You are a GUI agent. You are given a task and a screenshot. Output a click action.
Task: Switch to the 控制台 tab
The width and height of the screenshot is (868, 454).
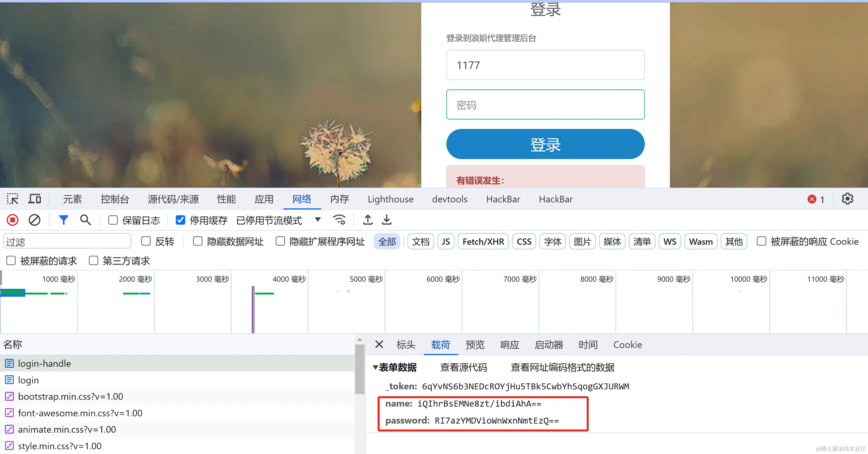pos(115,199)
